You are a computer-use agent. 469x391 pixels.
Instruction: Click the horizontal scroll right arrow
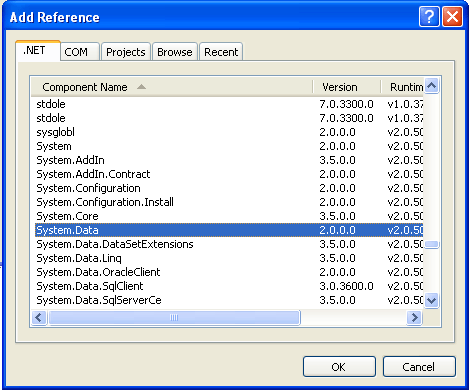(x=415, y=318)
